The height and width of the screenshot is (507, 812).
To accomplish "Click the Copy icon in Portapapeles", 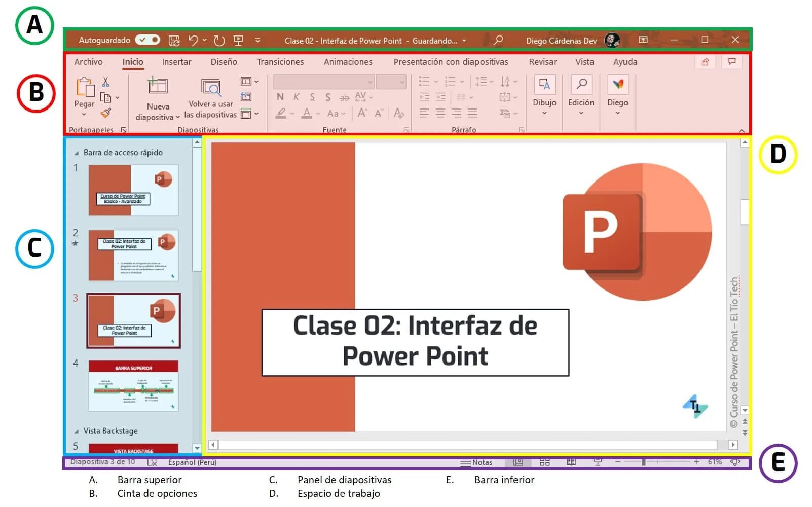I will [105, 97].
